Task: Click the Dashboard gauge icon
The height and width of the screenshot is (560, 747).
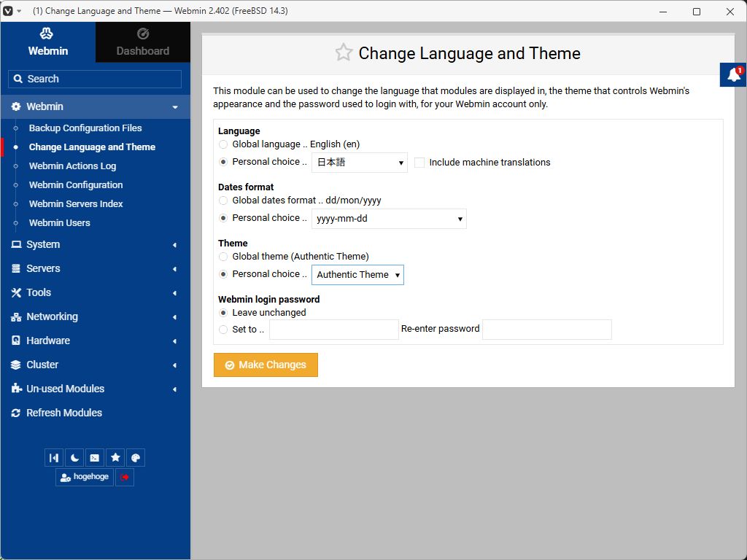Action: click(143, 34)
